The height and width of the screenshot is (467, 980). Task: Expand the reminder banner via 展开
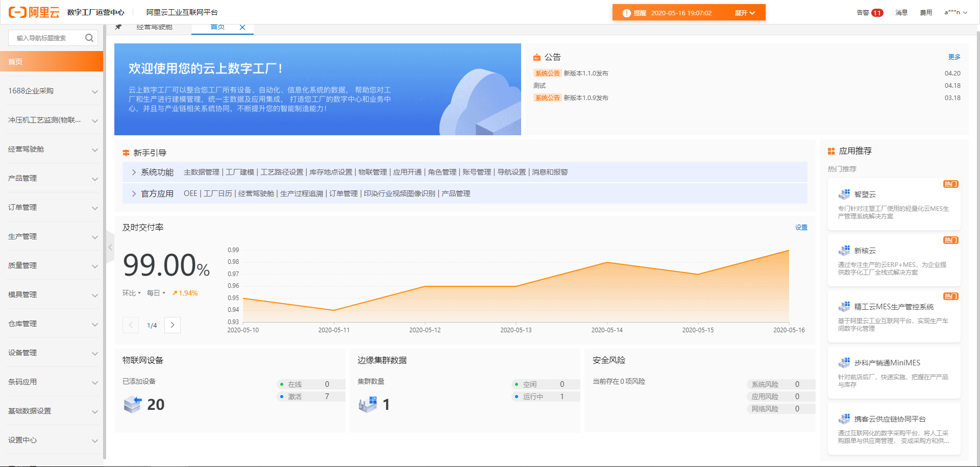pos(745,13)
